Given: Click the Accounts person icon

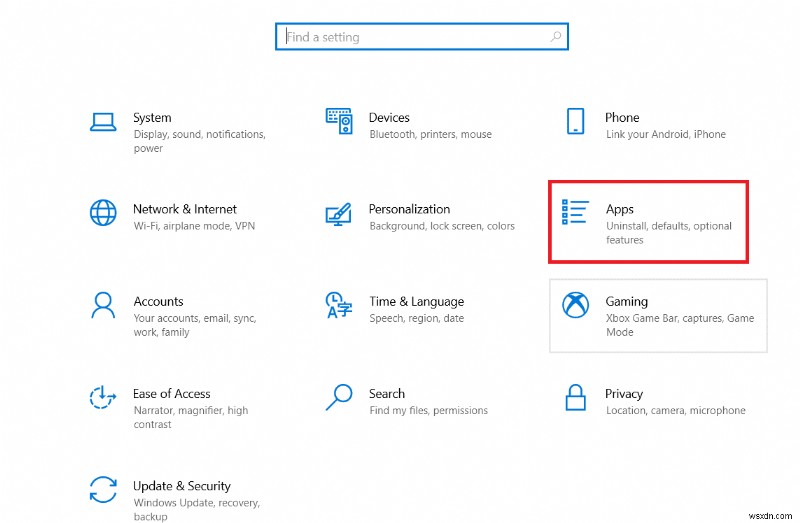Looking at the screenshot, I should (x=103, y=305).
